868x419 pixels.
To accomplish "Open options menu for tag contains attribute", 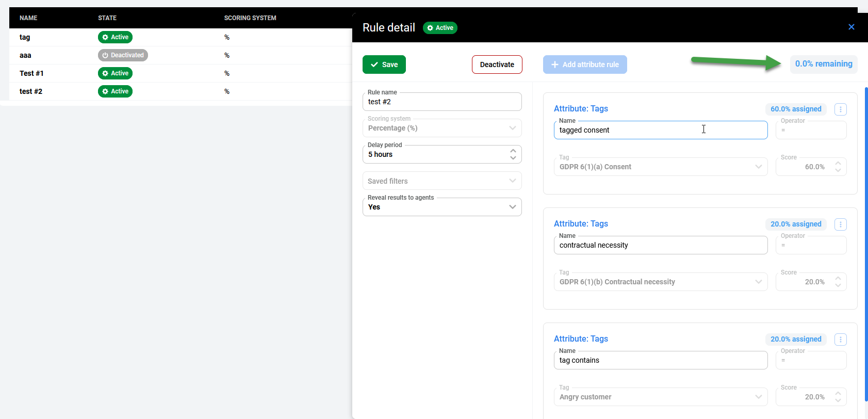I will pos(840,340).
